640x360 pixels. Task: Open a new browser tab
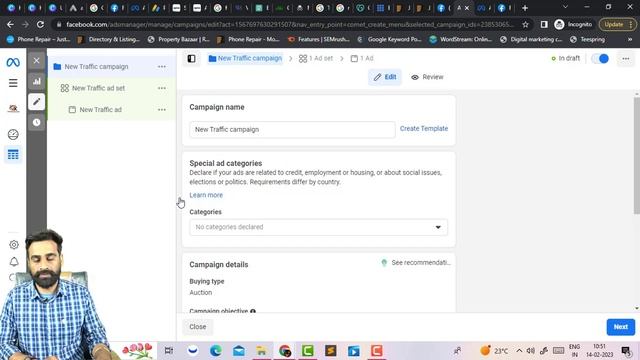click(x=525, y=8)
